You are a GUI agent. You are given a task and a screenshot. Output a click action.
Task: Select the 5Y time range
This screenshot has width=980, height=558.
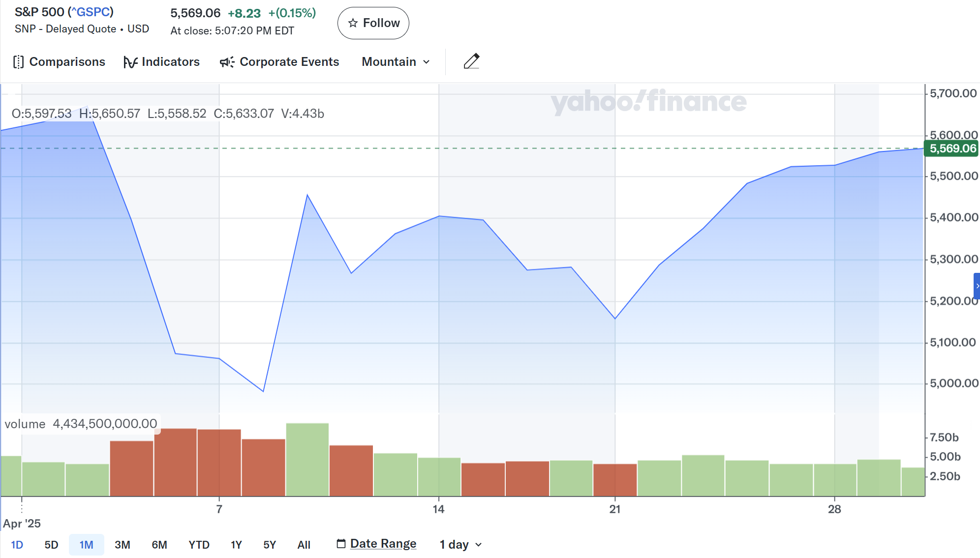coord(270,545)
